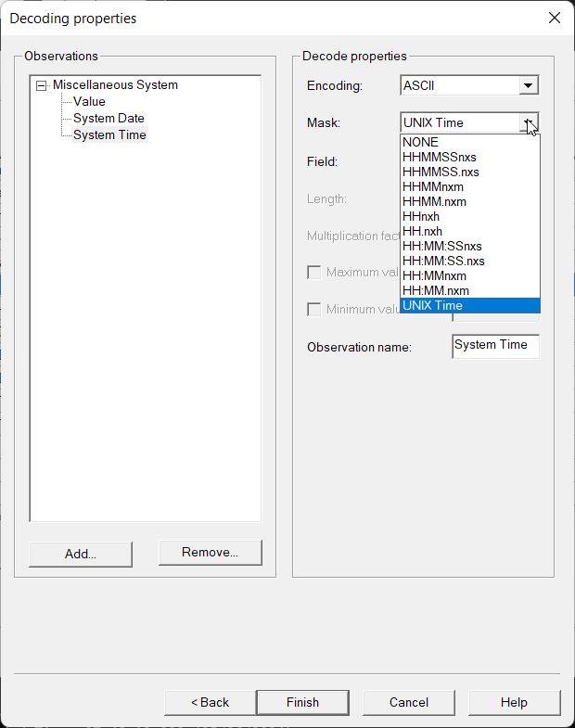Click the Remove... button

[x=211, y=553]
